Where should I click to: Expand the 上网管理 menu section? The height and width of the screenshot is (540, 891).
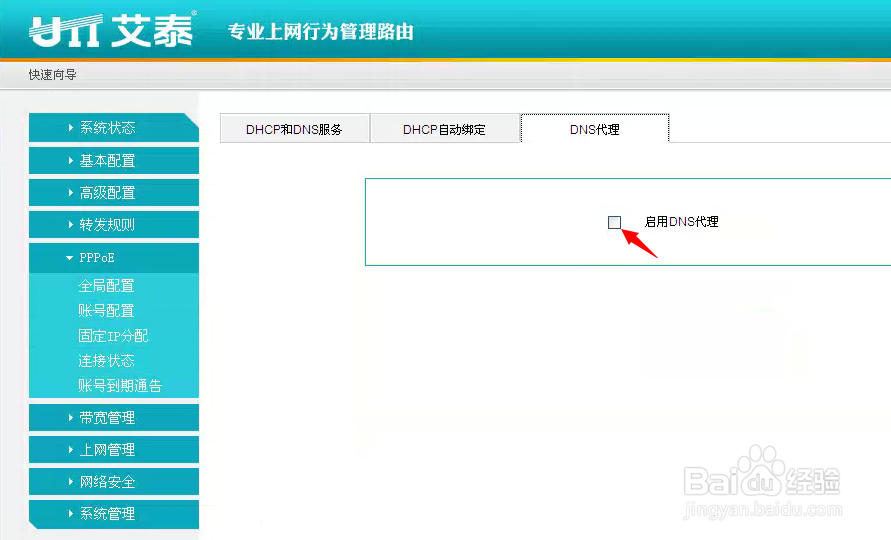click(114, 450)
